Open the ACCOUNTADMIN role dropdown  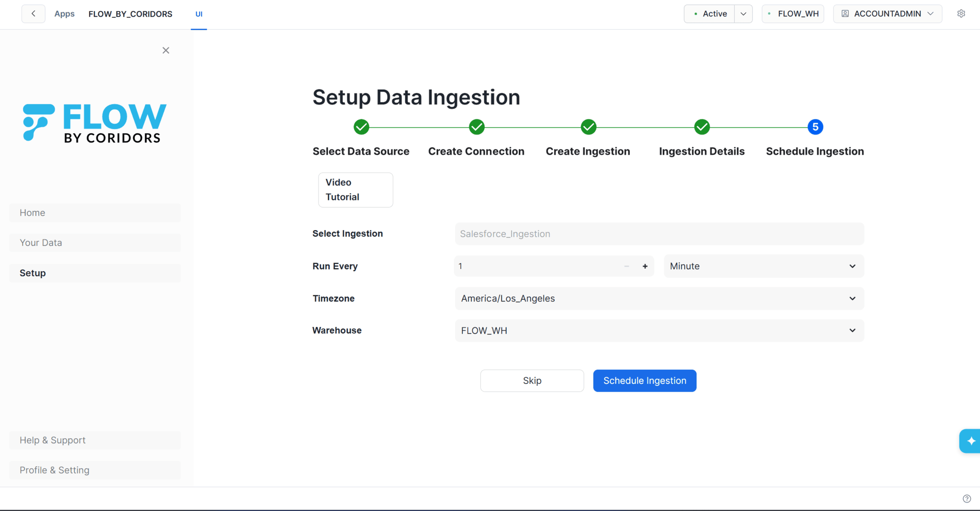tap(888, 14)
